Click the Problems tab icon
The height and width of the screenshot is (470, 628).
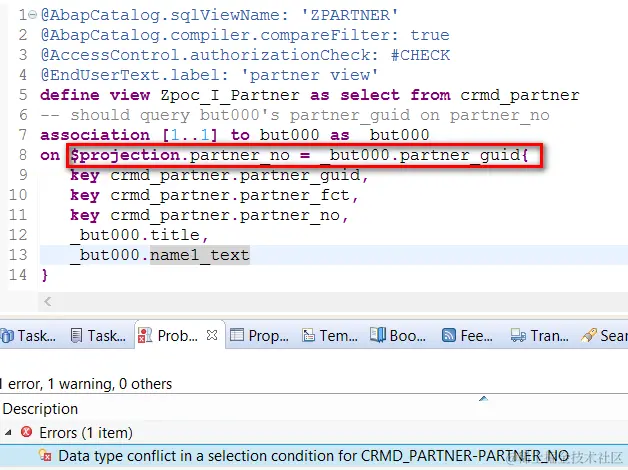[145, 335]
